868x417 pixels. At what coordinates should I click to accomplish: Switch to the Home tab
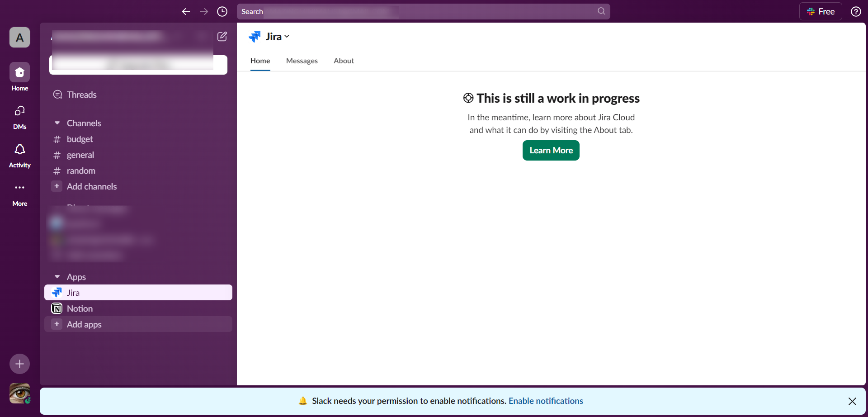[260, 61]
